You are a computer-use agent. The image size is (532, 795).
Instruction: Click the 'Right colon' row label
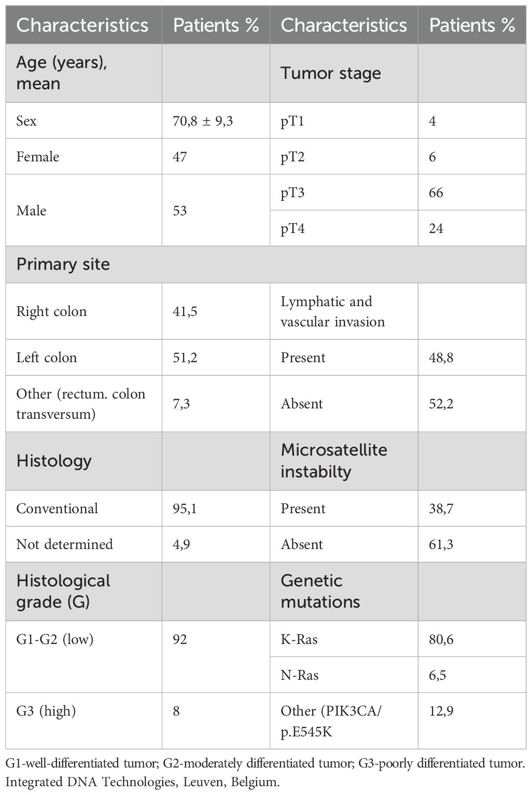click(51, 311)
